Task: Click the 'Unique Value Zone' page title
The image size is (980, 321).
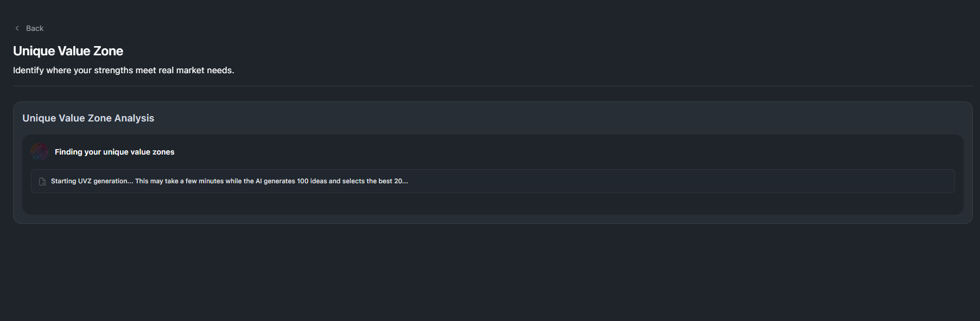Action: [68, 51]
